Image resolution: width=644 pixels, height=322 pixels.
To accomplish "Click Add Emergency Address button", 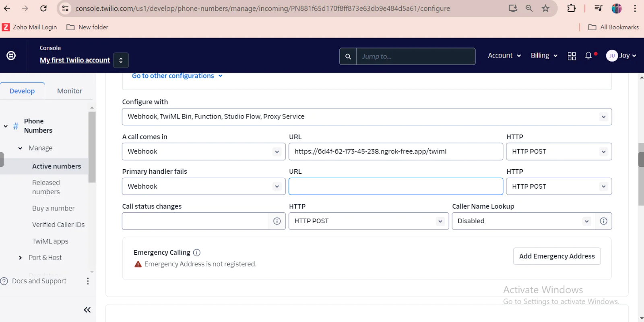I will click(x=557, y=256).
